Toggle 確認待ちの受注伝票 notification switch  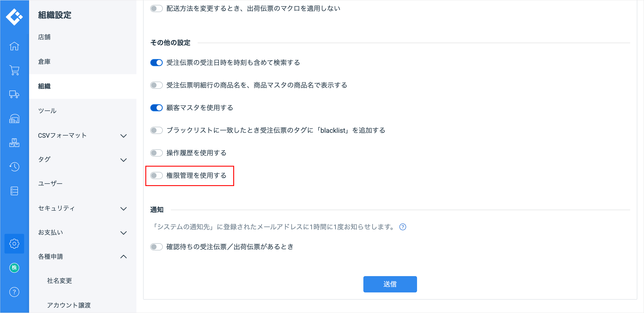click(157, 247)
